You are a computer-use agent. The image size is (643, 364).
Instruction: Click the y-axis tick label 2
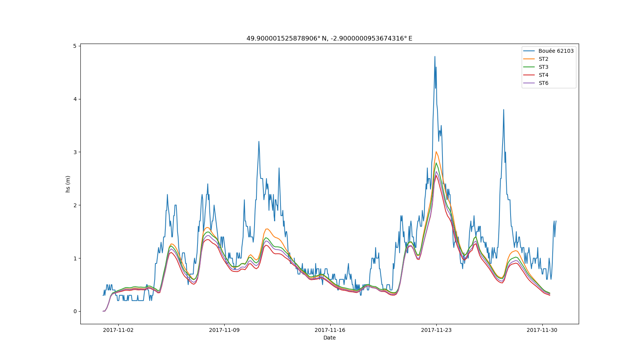[75, 205]
